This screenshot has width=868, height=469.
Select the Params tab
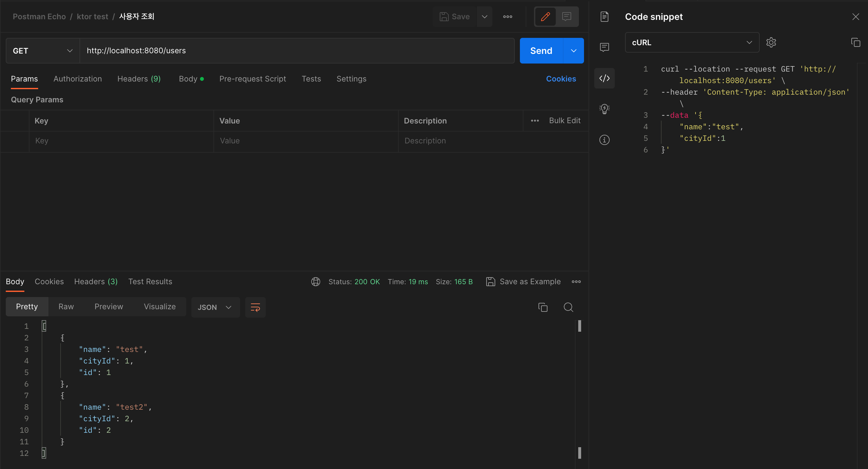coord(24,79)
